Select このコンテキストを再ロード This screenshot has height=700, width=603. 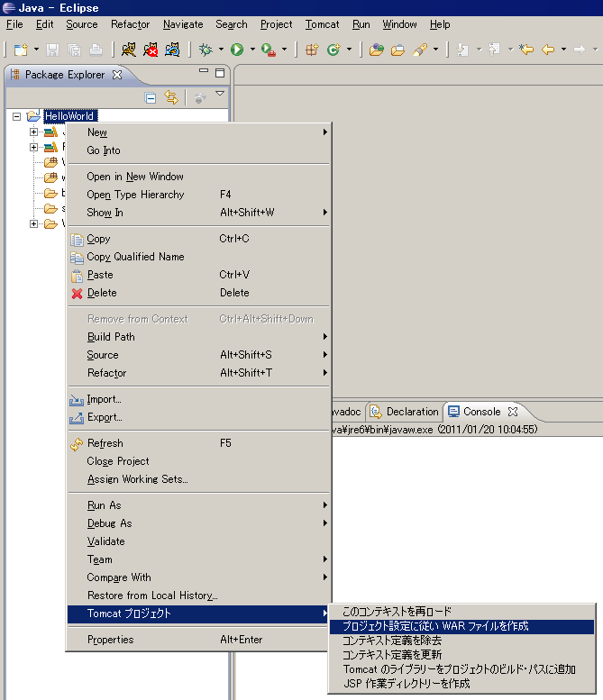(x=461, y=612)
